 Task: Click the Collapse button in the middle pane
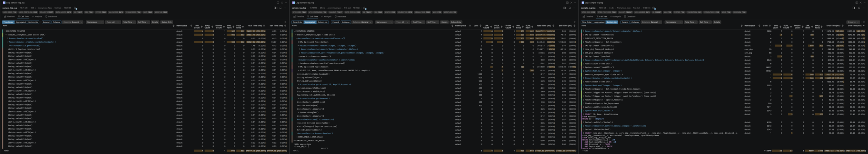tap(346, 22)
